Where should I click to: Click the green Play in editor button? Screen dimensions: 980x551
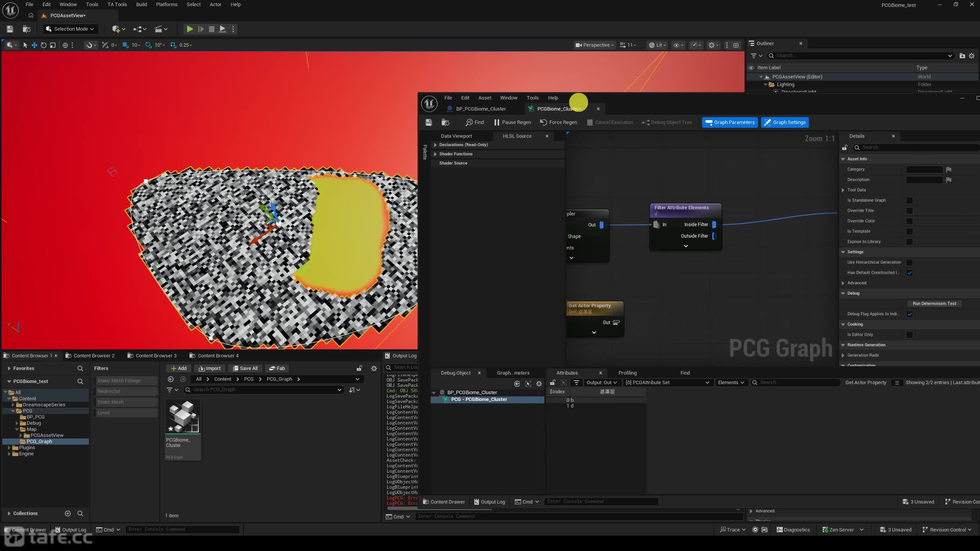189,29
